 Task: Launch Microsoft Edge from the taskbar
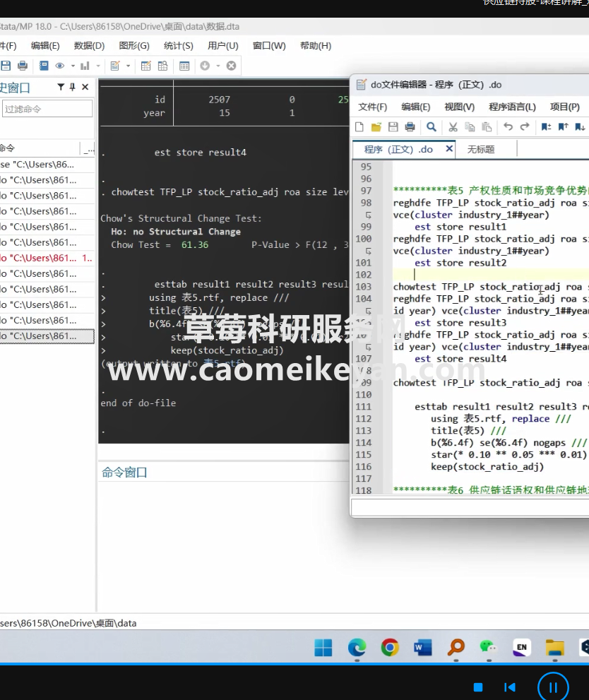pos(357,647)
